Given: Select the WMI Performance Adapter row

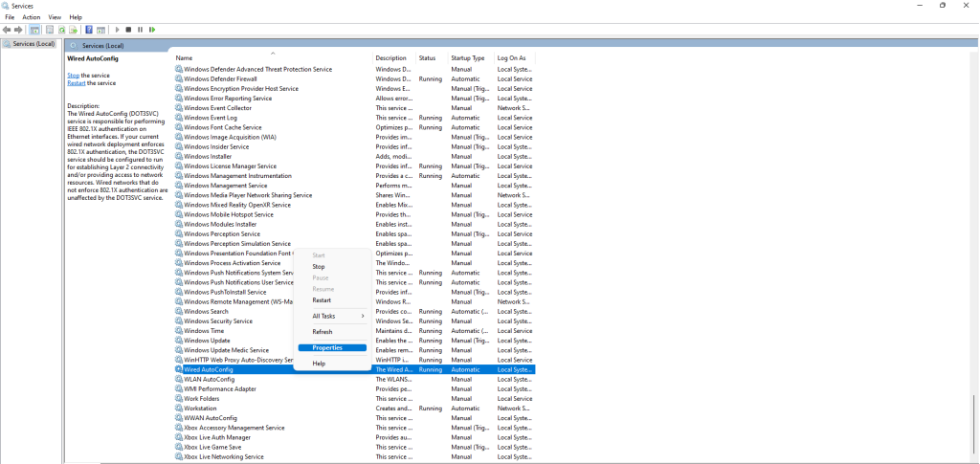Looking at the screenshot, I should (354, 389).
